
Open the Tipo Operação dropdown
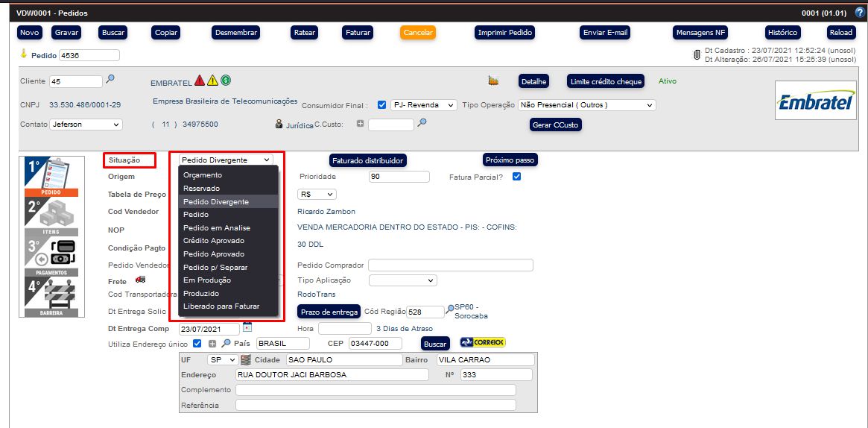pyautogui.click(x=586, y=105)
